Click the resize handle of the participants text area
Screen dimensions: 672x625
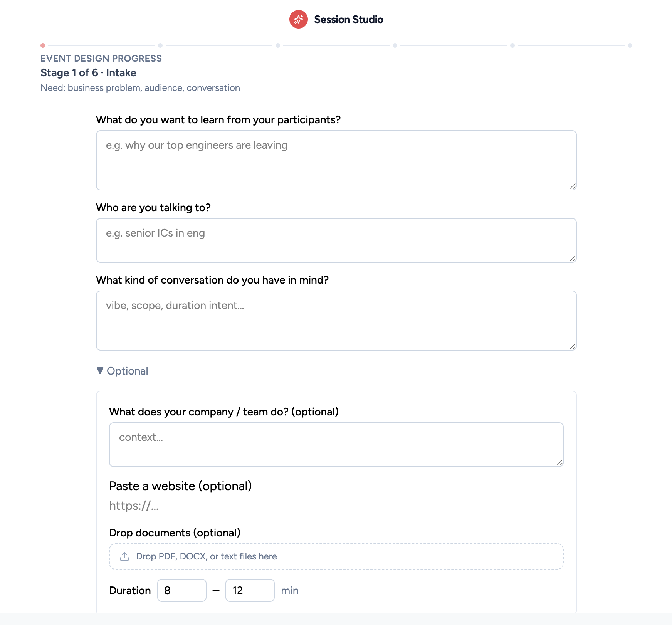pyautogui.click(x=573, y=186)
